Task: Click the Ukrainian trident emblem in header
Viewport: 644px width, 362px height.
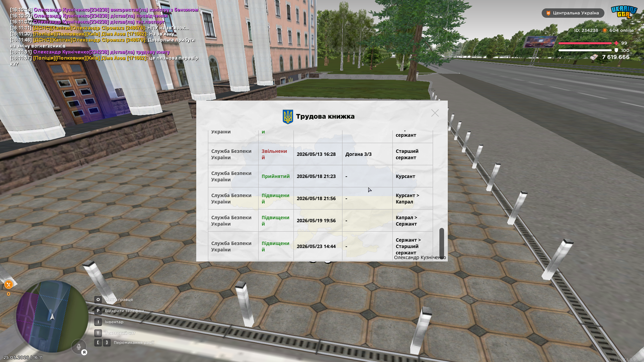Action: click(288, 117)
